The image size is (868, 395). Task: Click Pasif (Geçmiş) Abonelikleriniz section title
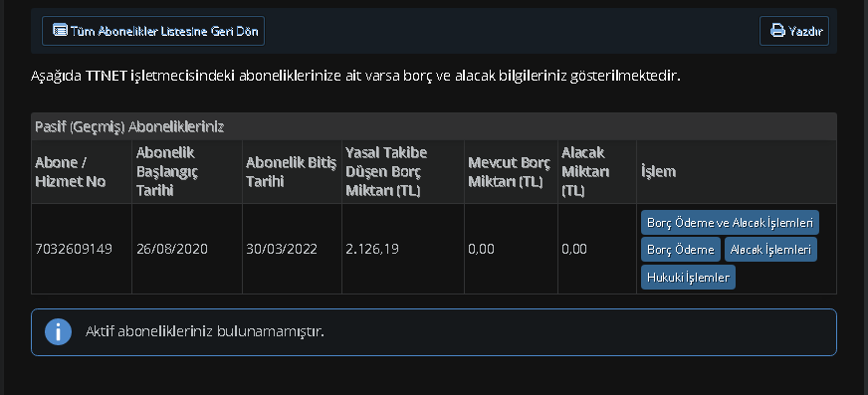[129, 126]
